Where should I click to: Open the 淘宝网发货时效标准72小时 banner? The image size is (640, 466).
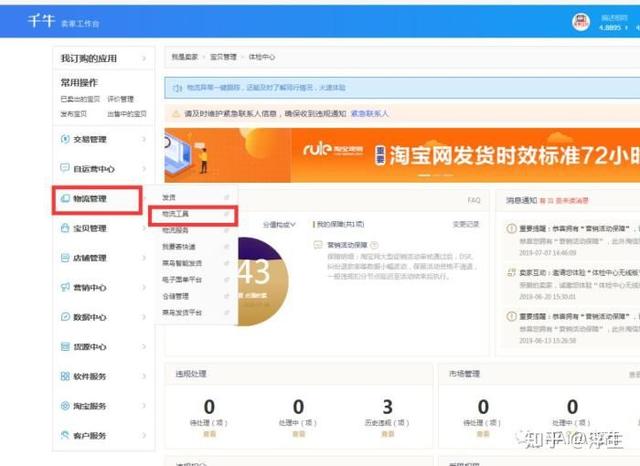click(x=402, y=155)
